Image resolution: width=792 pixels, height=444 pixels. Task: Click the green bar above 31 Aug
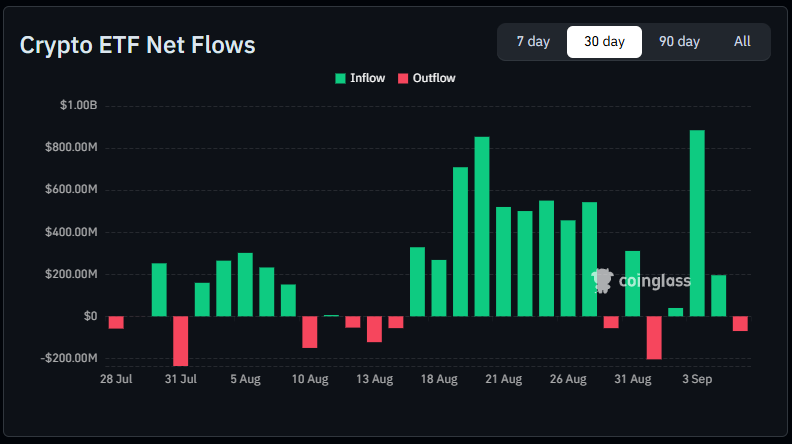[x=632, y=284]
